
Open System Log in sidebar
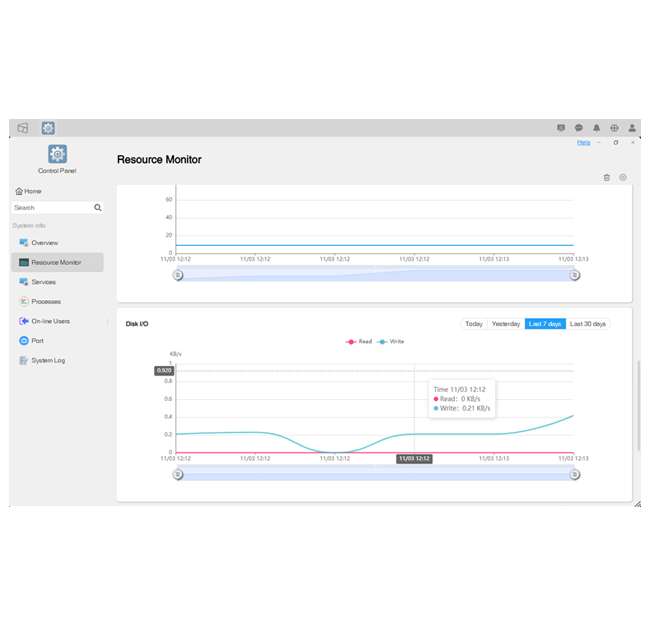[47, 360]
